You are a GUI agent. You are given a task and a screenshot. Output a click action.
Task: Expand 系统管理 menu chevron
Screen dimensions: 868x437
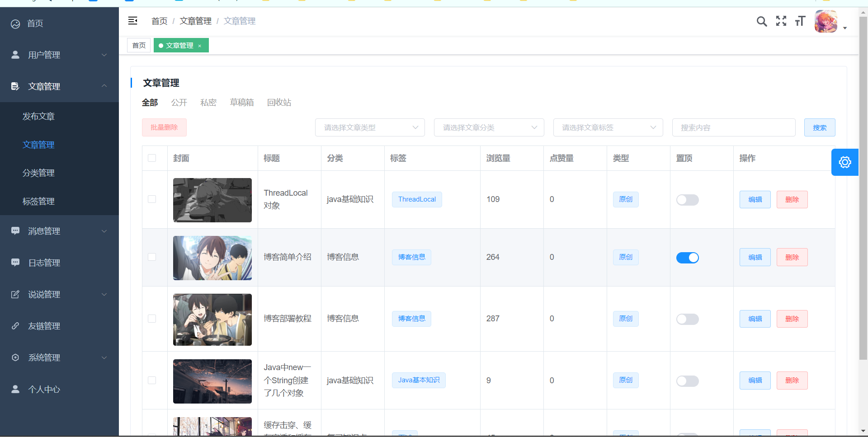click(104, 357)
